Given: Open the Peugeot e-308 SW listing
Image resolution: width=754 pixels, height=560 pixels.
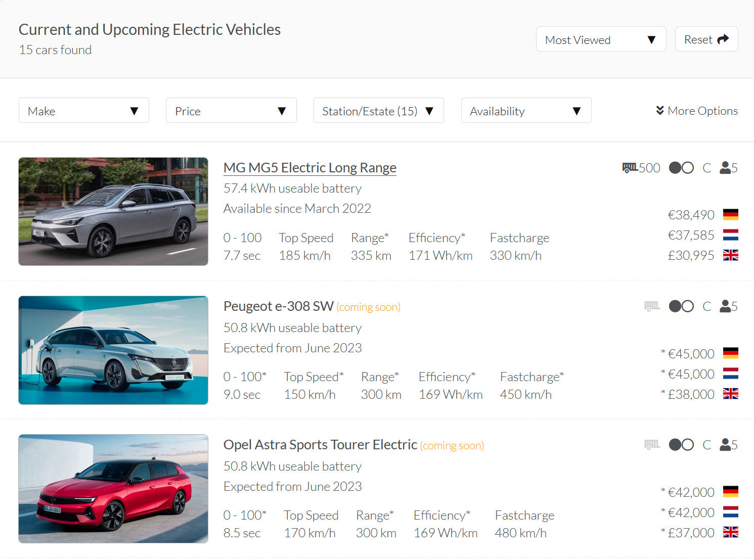Looking at the screenshot, I should [x=279, y=306].
